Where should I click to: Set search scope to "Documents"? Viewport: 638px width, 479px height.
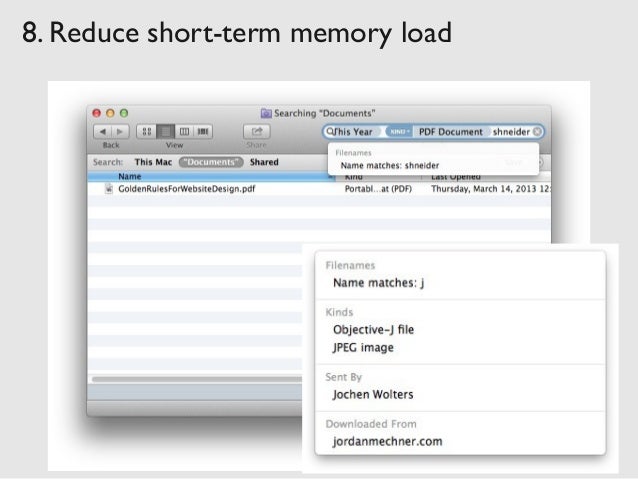[x=211, y=162]
